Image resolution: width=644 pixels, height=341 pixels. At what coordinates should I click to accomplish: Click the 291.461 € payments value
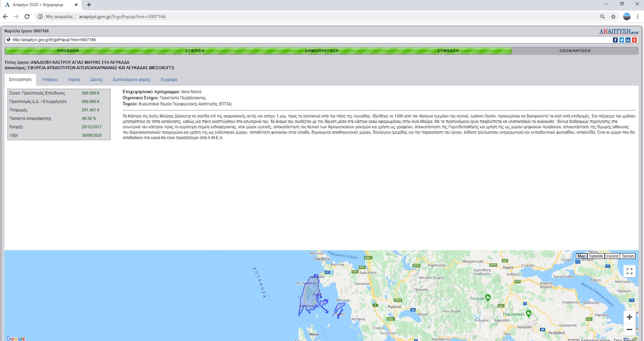tap(91, 110)
